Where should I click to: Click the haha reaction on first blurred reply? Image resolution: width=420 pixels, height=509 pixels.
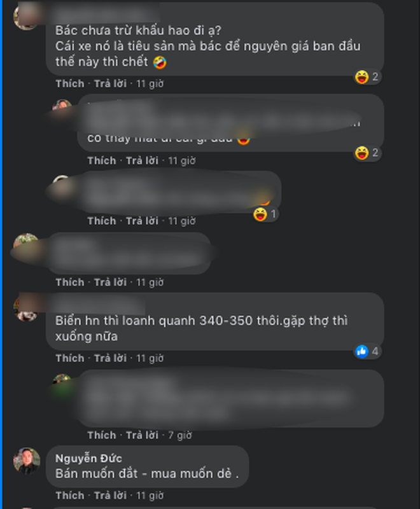coord(367,153)
